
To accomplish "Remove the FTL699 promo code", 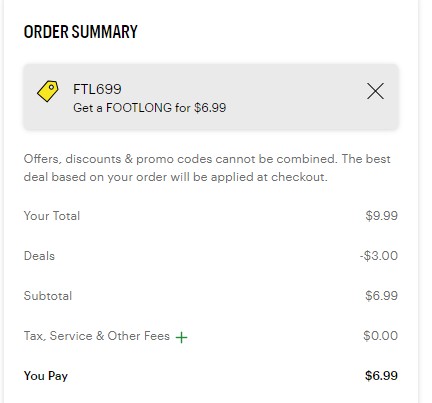I will (375, 91).
